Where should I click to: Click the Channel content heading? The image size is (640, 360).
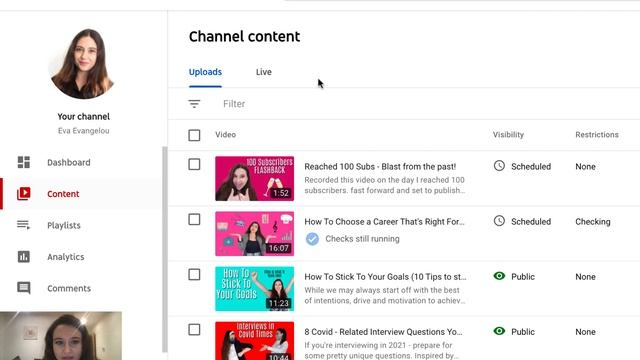point(244,37)
